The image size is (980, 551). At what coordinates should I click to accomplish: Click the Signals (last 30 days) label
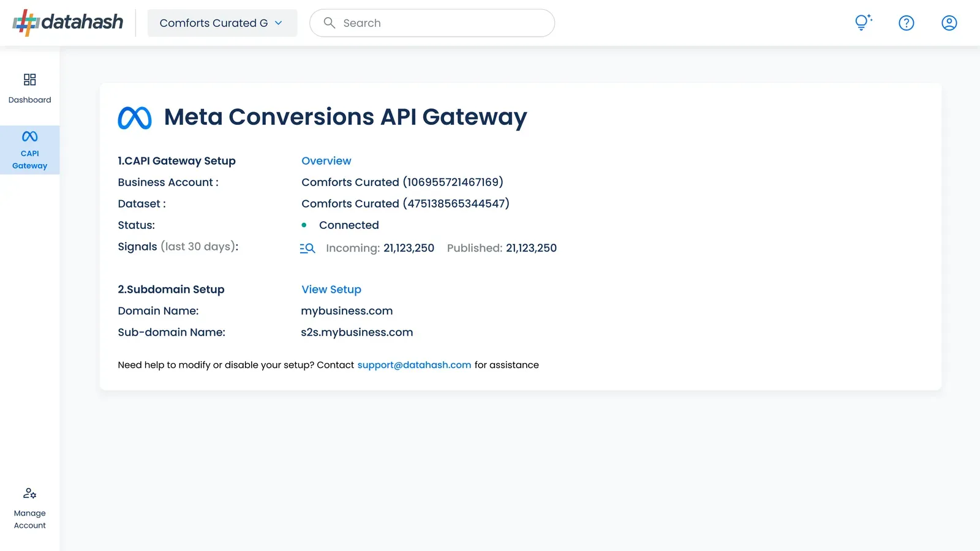[178, 247]
